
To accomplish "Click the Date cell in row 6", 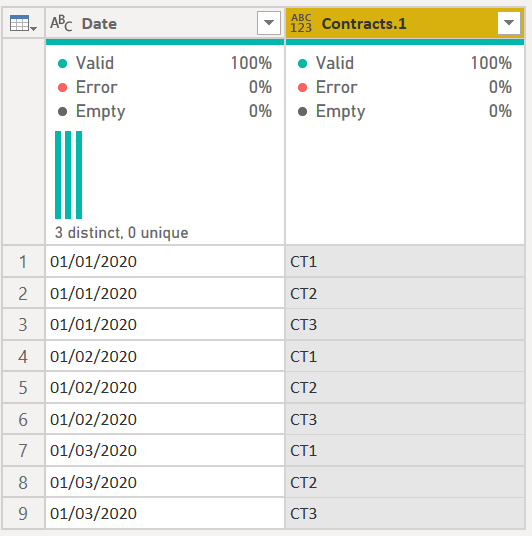I will pos(165,419).
